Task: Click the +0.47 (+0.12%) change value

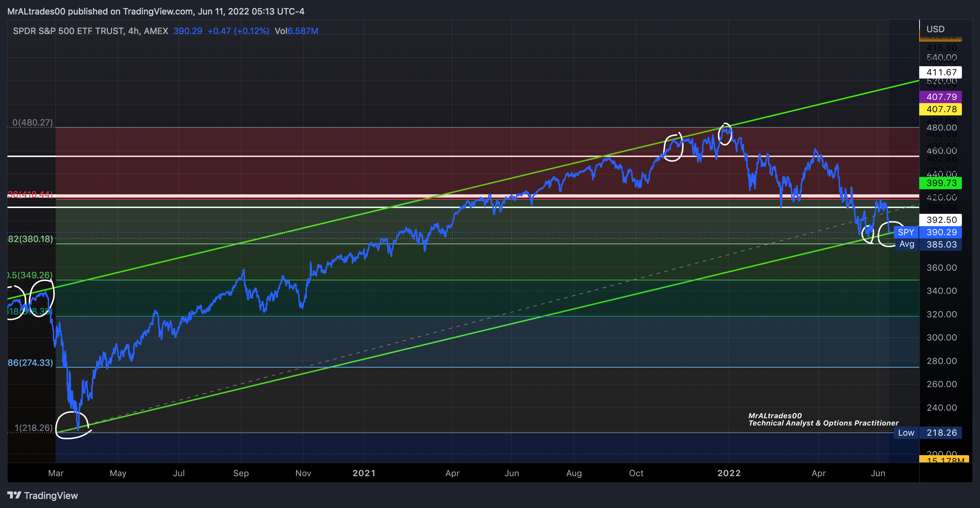Action: 238,31
